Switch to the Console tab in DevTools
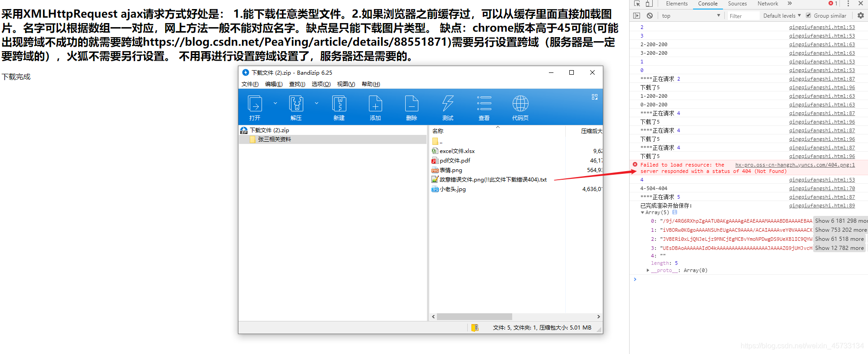 (x=708, y=4)
